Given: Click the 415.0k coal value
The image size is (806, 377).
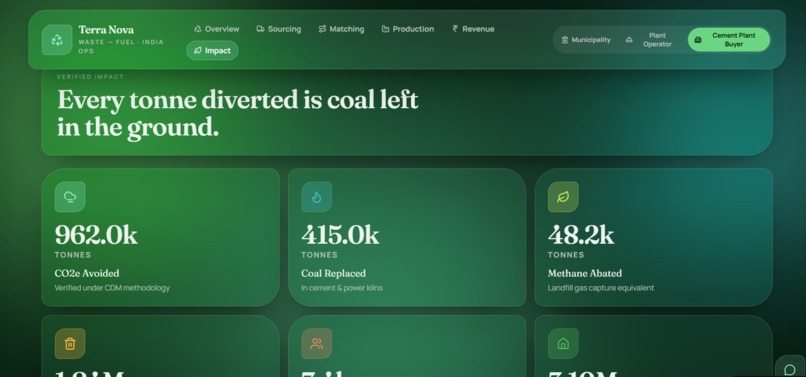Looking at the screenshot, I should point(340,235).
